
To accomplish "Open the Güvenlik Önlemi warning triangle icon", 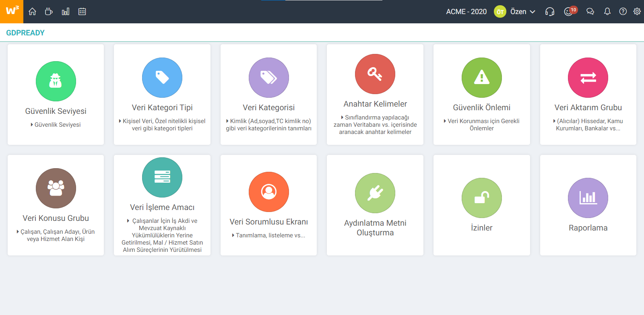I will coord(481,78).
